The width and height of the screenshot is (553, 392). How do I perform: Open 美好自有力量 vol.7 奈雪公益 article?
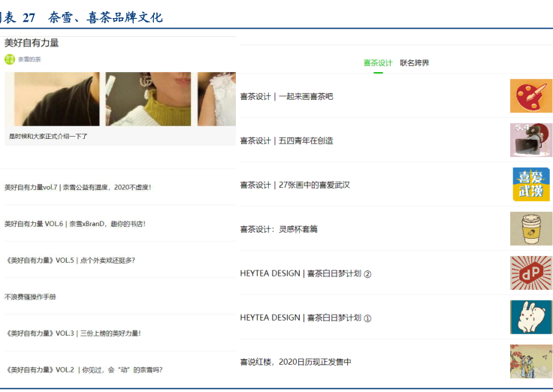click(77, 187)
